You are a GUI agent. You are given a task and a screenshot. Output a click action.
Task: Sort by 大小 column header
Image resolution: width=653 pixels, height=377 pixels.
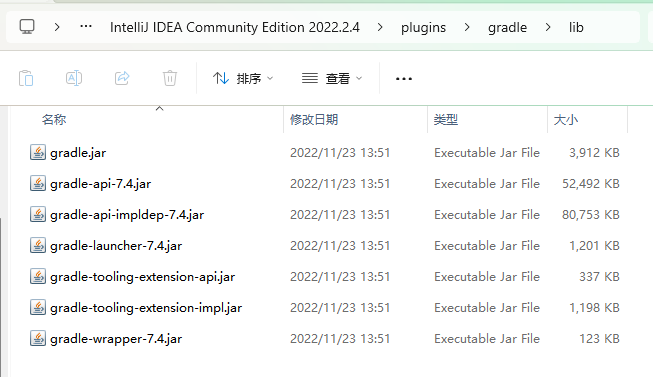566,120
